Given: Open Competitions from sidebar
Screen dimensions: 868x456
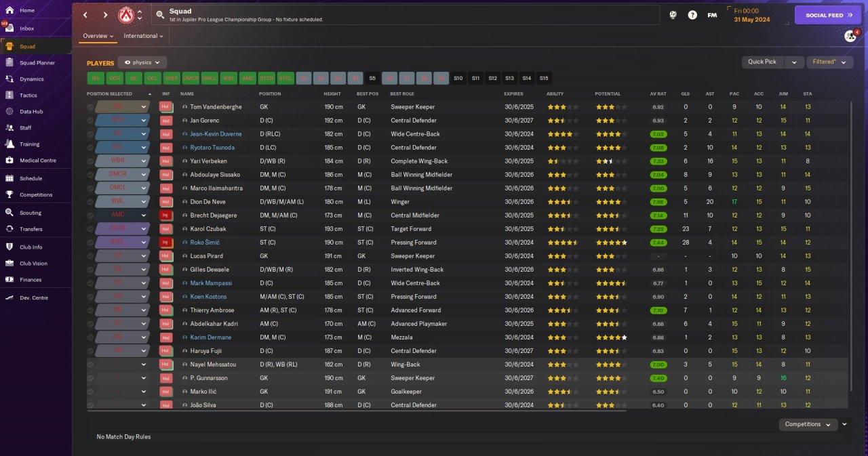Looking at the screenshot, I should point(36,194).
